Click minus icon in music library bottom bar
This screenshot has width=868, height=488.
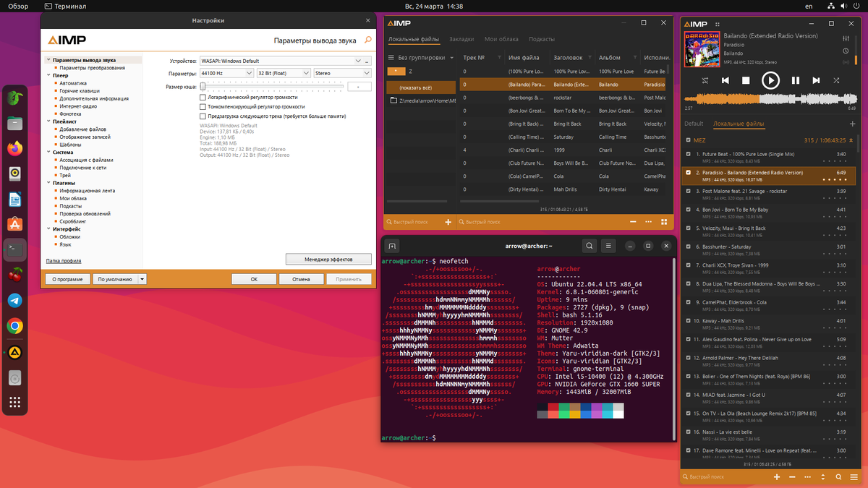(634, 222)
